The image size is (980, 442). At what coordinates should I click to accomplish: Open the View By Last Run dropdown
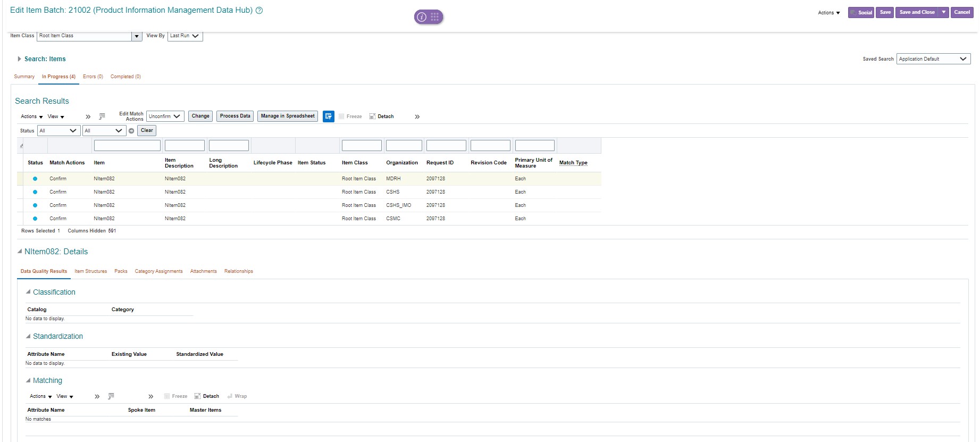pos(185,36)
